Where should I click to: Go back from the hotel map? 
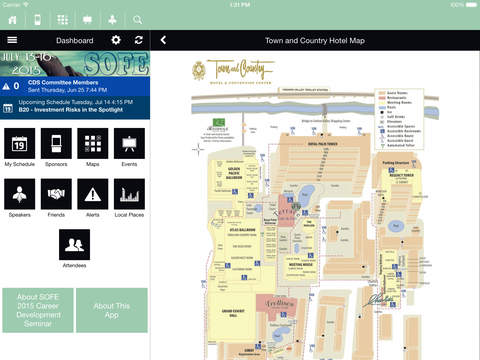163,40
